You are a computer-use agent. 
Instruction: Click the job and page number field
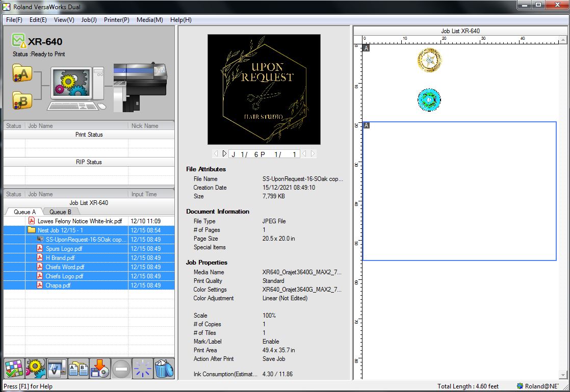264,154
